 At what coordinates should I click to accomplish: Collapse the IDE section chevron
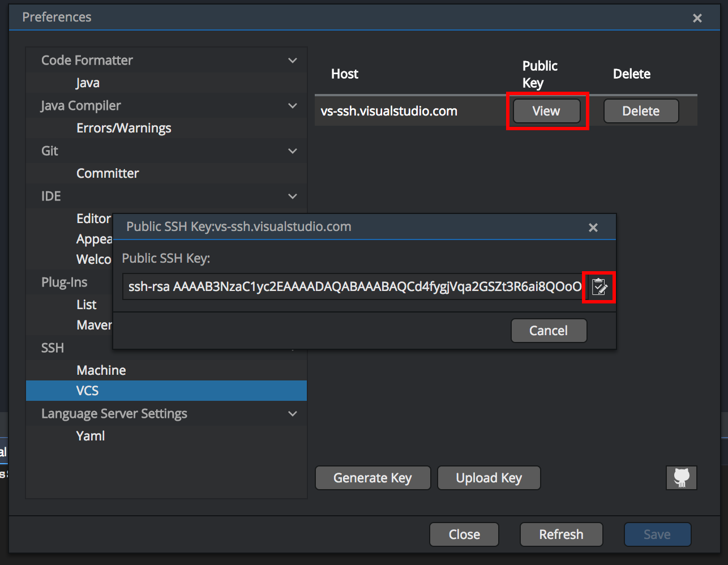click(x=293, y=196)
